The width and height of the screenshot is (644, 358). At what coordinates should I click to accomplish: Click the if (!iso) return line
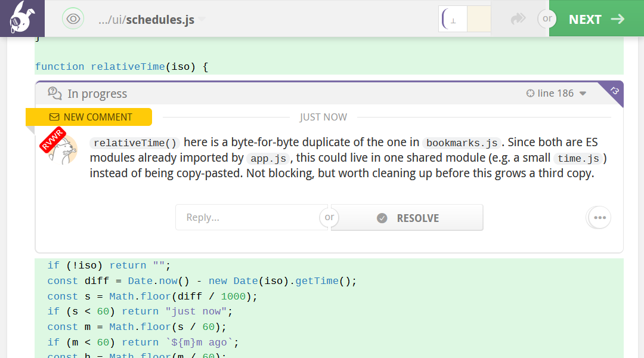pos(109,266)
